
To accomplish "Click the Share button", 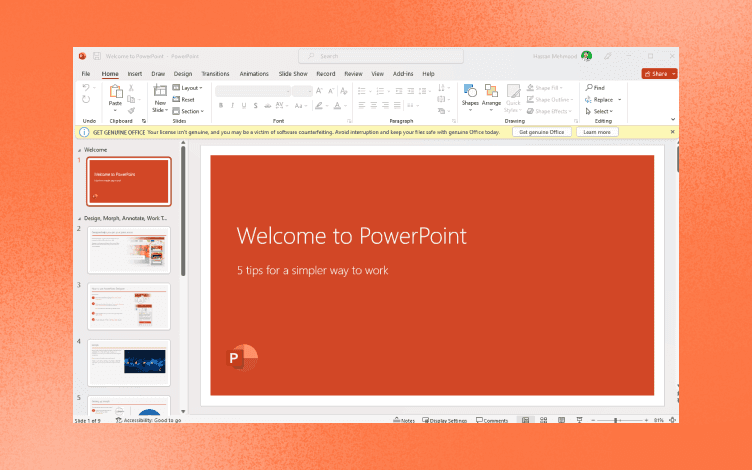I will coord(656,73).
